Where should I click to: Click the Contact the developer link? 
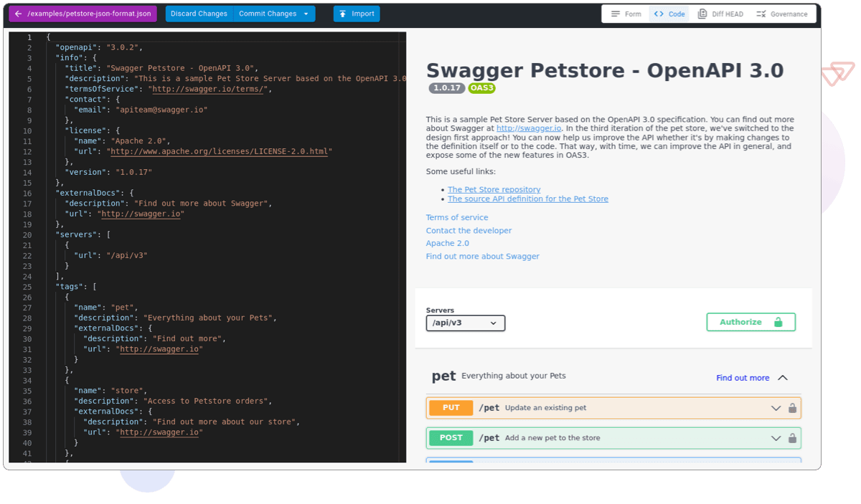coord(469,230)
